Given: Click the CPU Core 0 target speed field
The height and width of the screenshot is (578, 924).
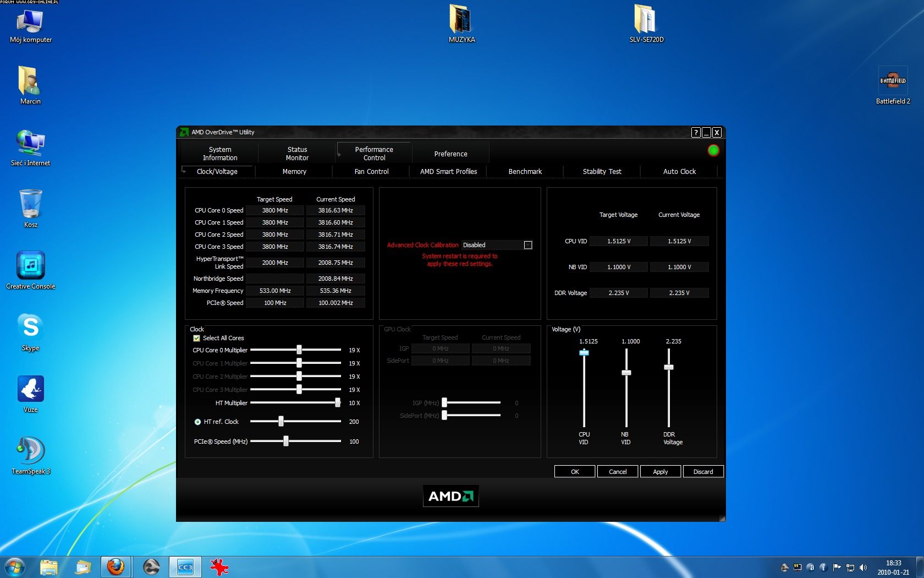Looking at the screenshot, I should click(x=275, y=210).
